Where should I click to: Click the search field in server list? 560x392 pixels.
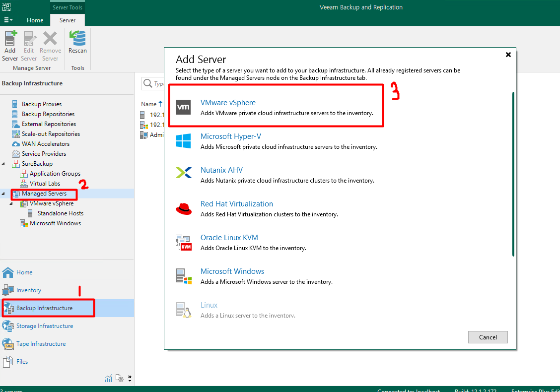click(x=153, y=83)
